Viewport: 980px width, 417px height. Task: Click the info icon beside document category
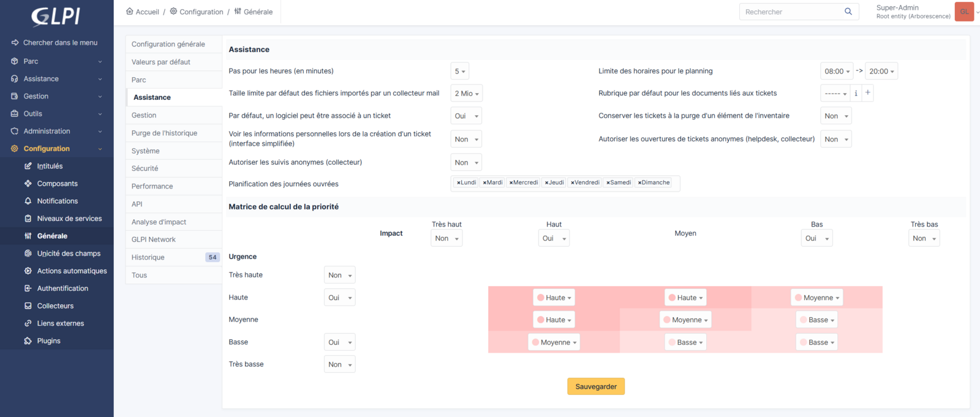pyautogui.click(x=856, y=93)
